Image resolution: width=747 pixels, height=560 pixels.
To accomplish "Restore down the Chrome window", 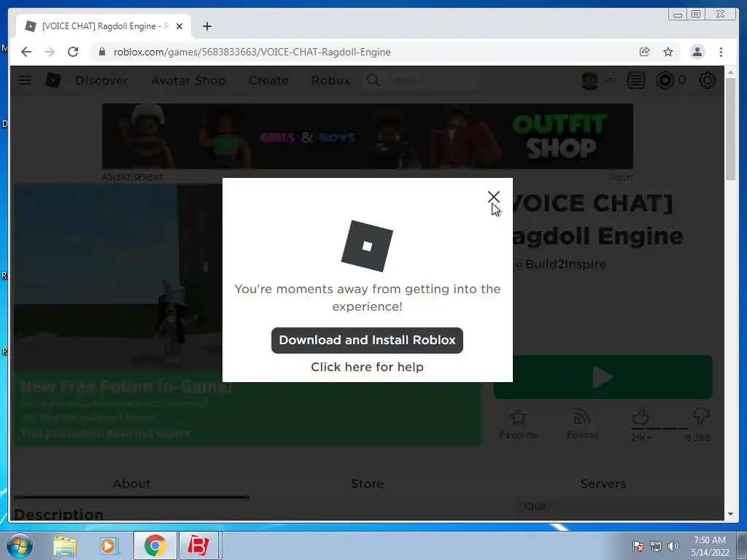I will [696, 15].
